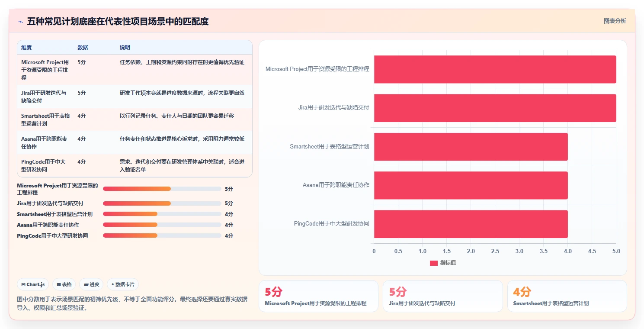Click x-axis tick value 5.0
The image size is (644, 329).
coord(616,252)
